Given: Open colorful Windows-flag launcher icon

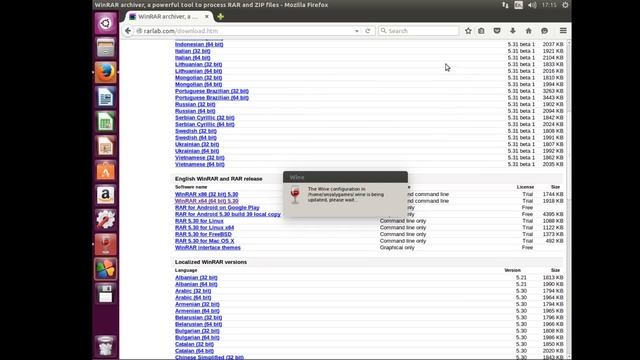Looking at the screenshot, I should [106, 269].
